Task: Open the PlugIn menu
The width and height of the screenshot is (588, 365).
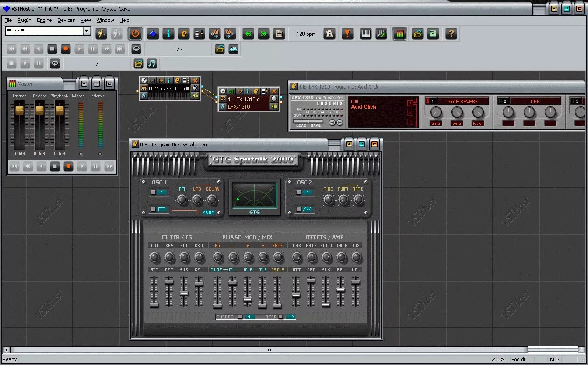Action: click(x=24, y=20)
